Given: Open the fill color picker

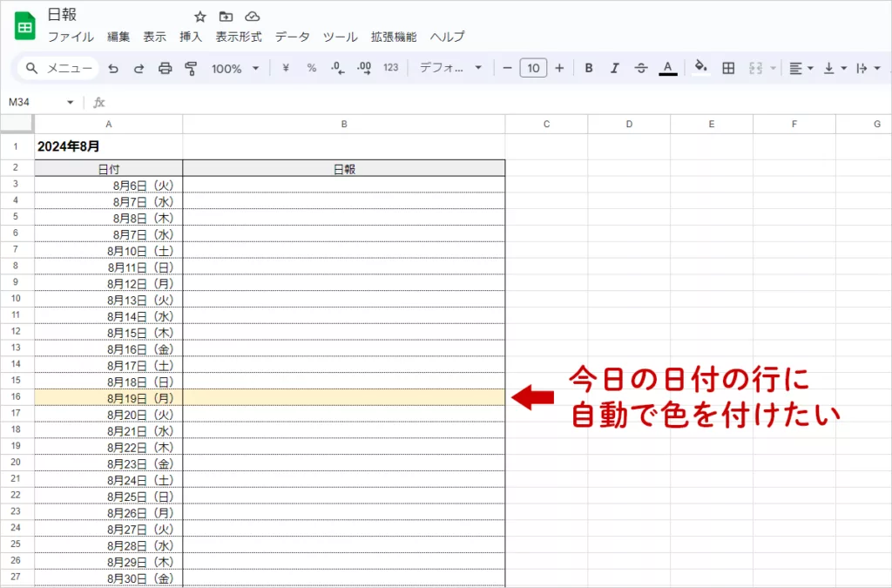Looking at the screenshot, I should 701,68.
